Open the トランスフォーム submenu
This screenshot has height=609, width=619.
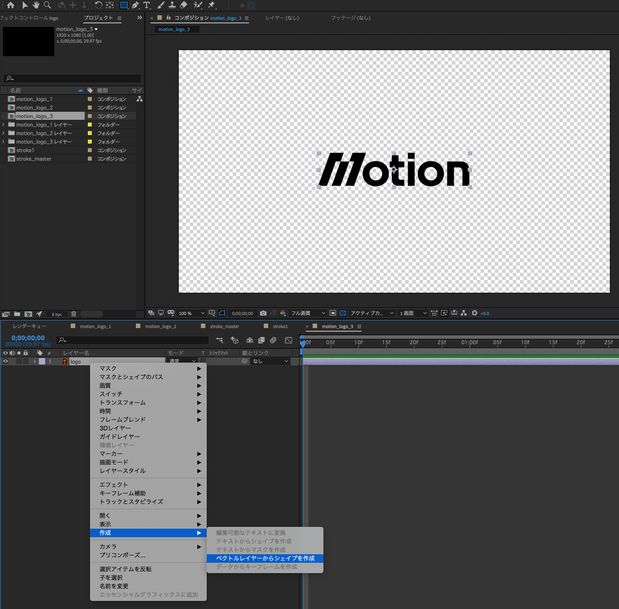[148, 403]
